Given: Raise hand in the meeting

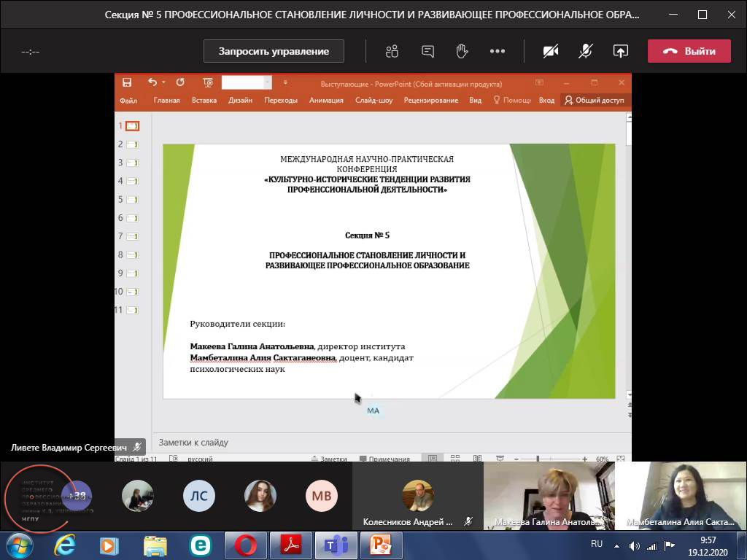Looking at the screenshot, I should pyautogui.click(x=462, y=51).
